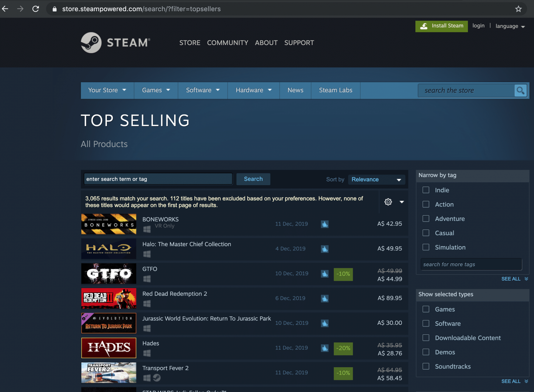This screenshot has height=392, width=534.
Task: Click the thumbs-up icon next to BONEWORKS
Action: coord(325,224)
